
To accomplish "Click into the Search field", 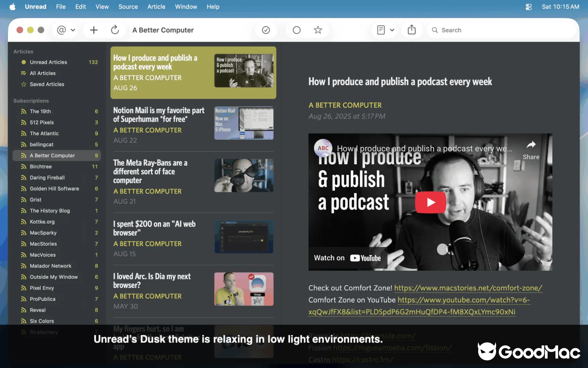I will pos(502,30).
